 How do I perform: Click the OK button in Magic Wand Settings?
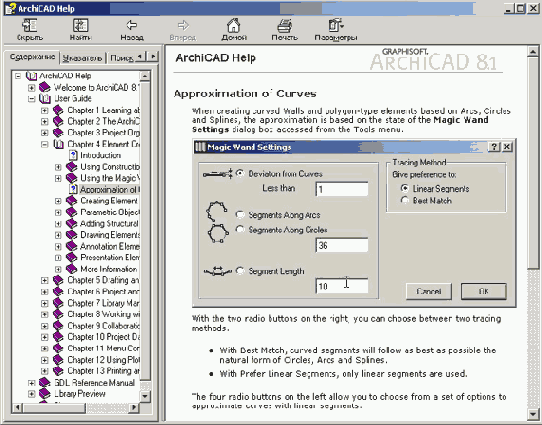(484, 291)
